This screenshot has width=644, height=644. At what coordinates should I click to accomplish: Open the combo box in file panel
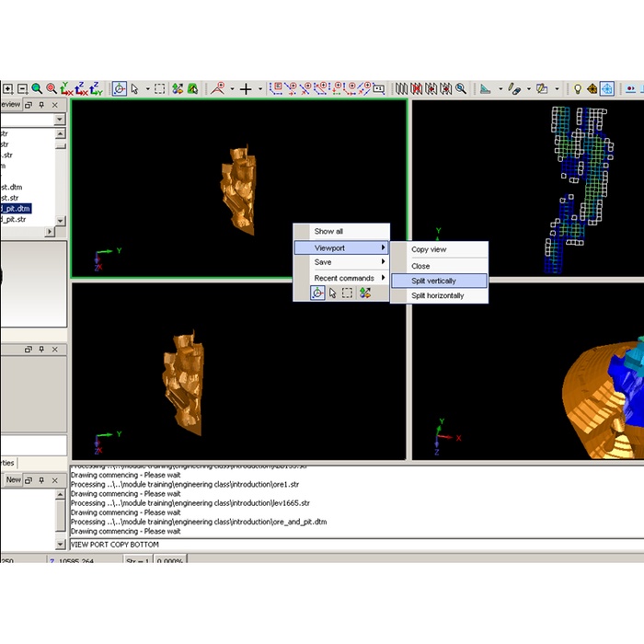tap(60, 120)
